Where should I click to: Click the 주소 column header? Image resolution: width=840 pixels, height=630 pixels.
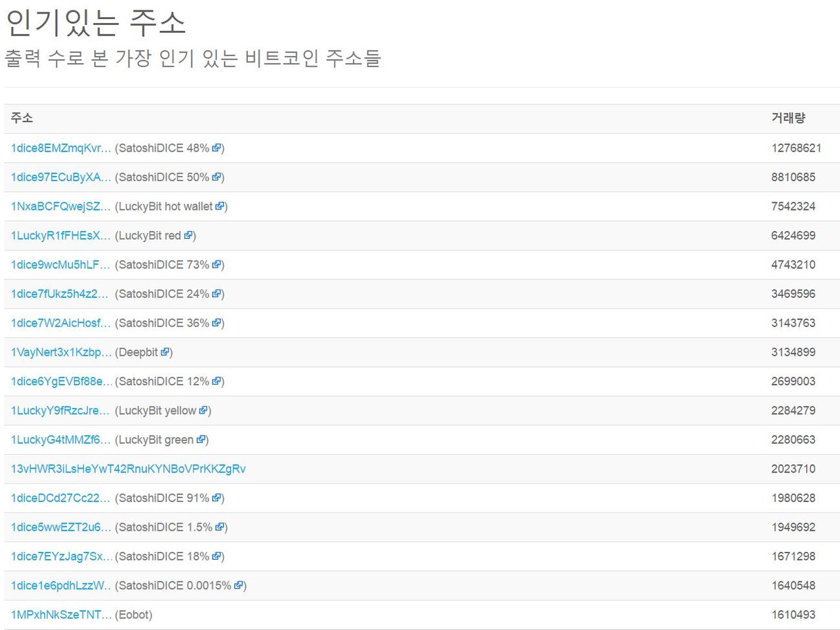[x=22, y=118]
